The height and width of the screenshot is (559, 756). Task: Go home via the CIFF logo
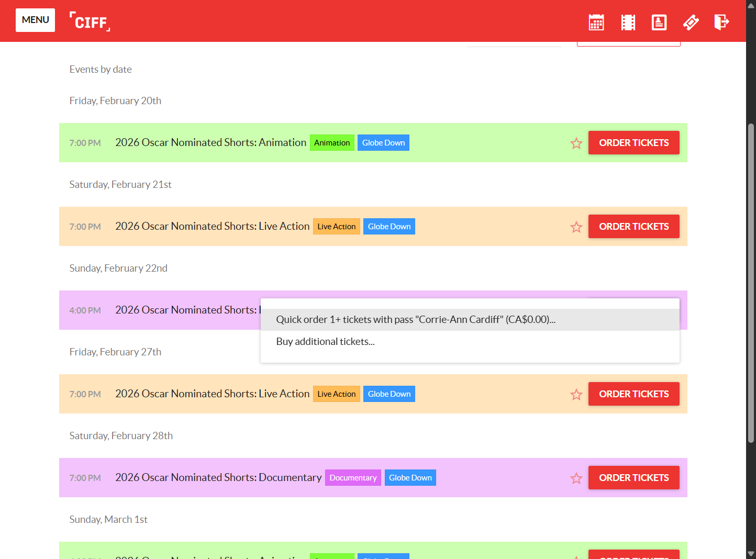pos(90,21)
